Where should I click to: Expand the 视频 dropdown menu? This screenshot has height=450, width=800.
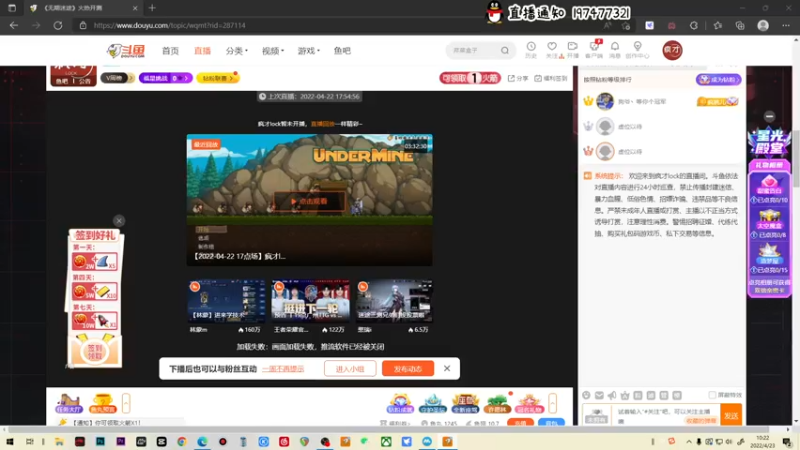273,51
